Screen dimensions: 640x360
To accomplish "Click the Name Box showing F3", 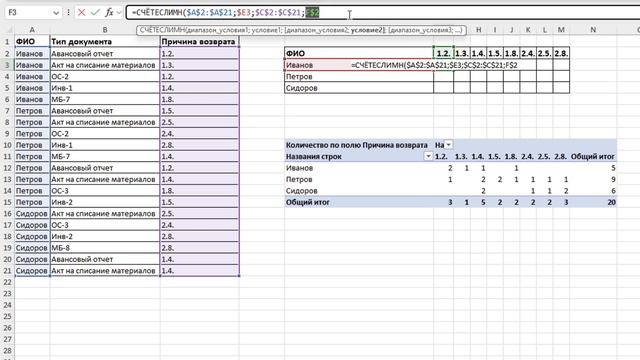I will pyautogui.click(x=29, y=13).
